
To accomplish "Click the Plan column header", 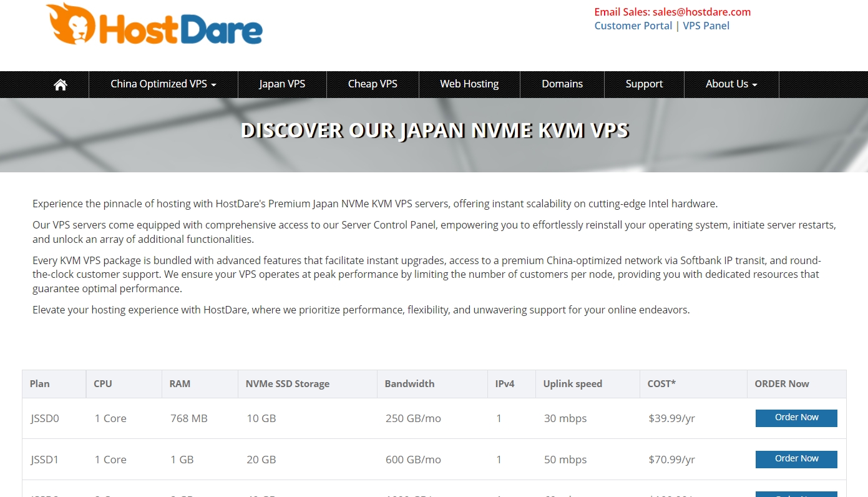I will click(x=39, y=383).
